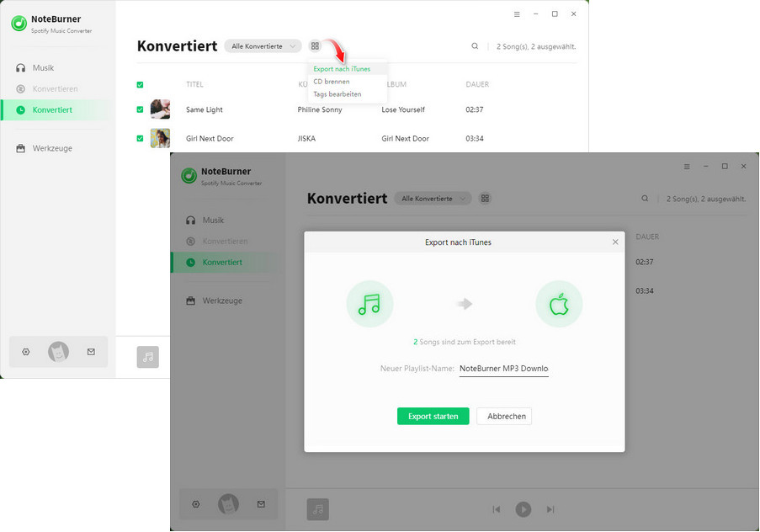Click Same Light album cover thumbnail

click(x=161, y=109)
